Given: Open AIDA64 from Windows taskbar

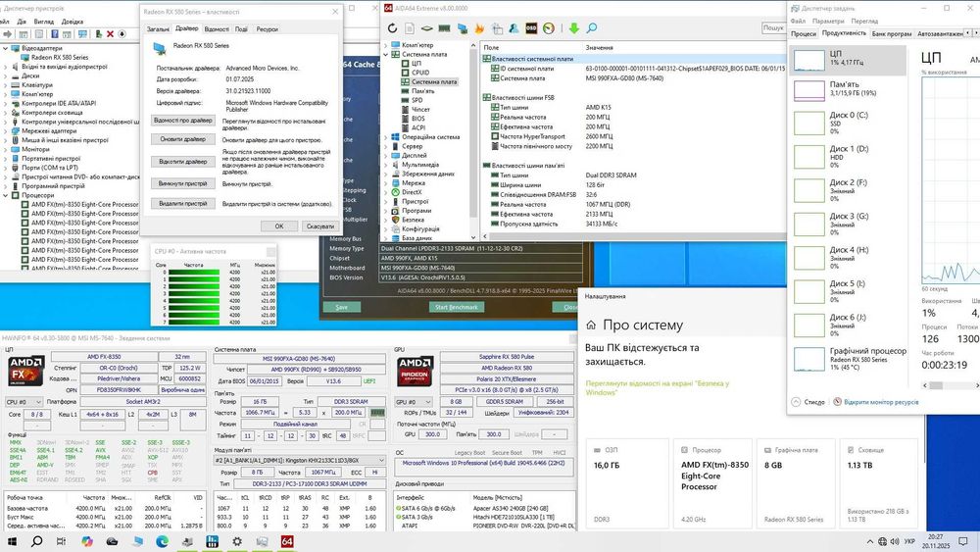Looking at the screenshot, I should 287,541.
